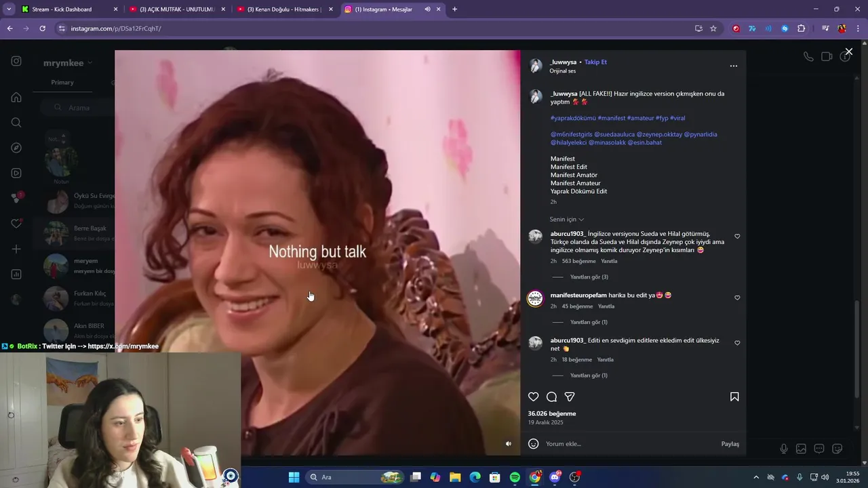Viewport: 868px width, 488px height.
Task: Open the Extensions puzzle-piece menu
Action: [x=802, y=28]
